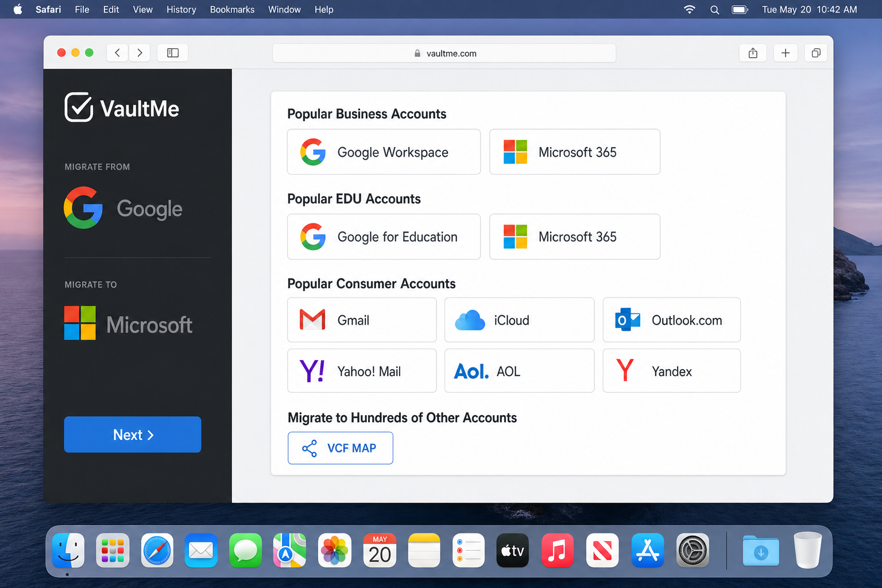Open Apple TV from the Dock
The image size is (882, 588).
pos(513,550)
